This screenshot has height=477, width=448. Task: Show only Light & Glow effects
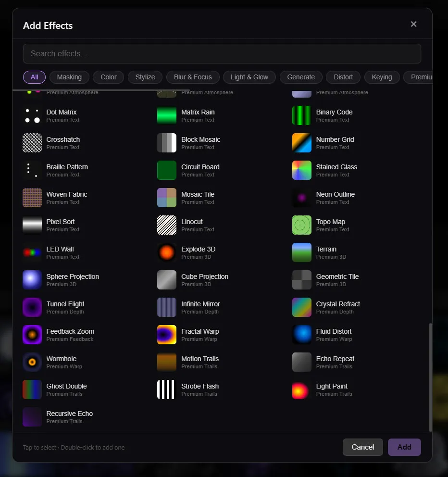pyautogui.click(x=249, y=77)
